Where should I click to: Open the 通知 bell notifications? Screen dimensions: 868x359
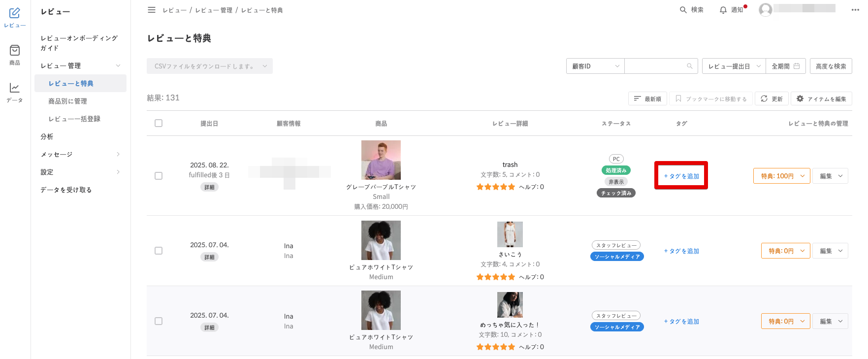(723, 10)
